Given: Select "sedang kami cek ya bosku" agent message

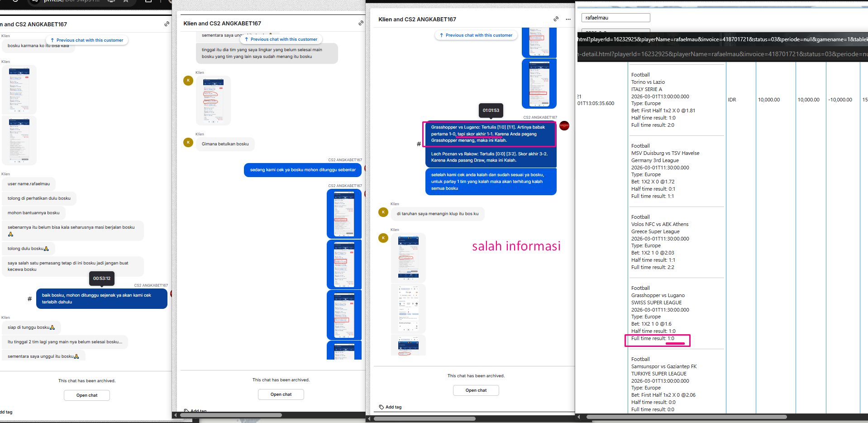Looking at the screenshot, I should 303,170.
